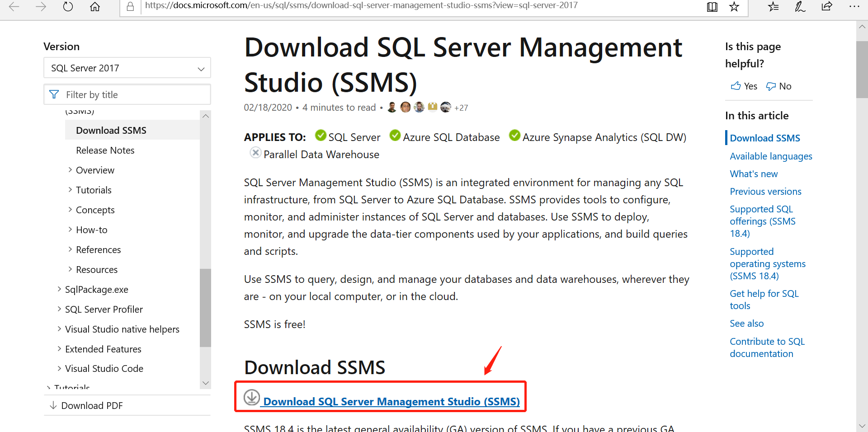Screen dimensions: 868x432
Task: Click the Yes thumbs-up feedback button
Action: (744, 86)
